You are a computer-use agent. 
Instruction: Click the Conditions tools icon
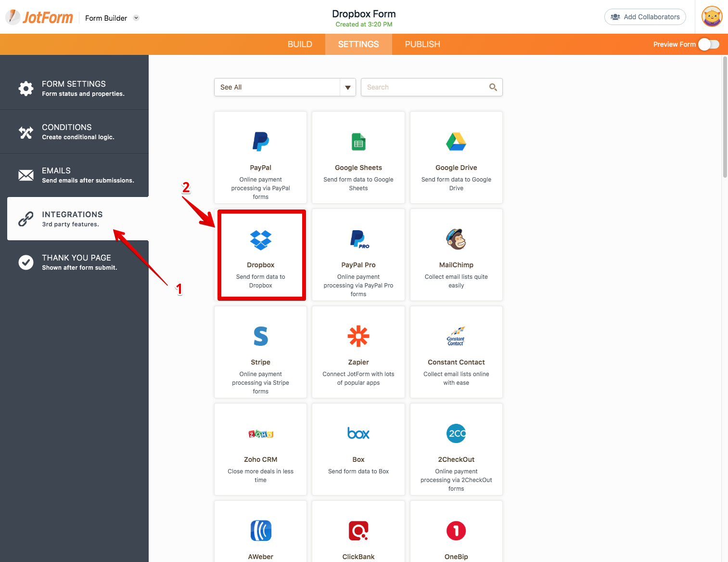(x=26, y=132)
